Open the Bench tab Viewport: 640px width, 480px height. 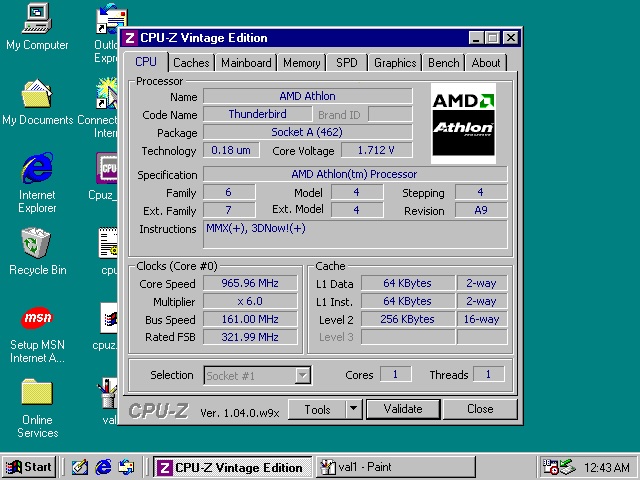pos(444,63)
